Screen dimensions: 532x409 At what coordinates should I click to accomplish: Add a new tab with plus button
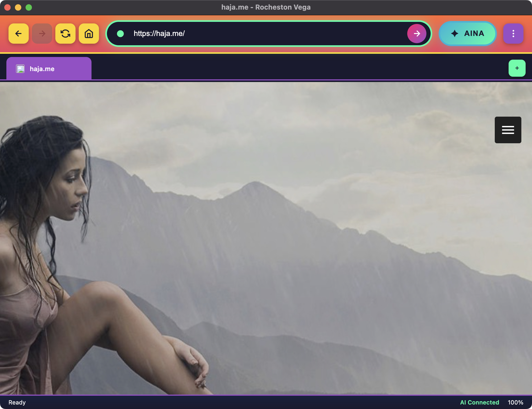click(x=517, y=68)
